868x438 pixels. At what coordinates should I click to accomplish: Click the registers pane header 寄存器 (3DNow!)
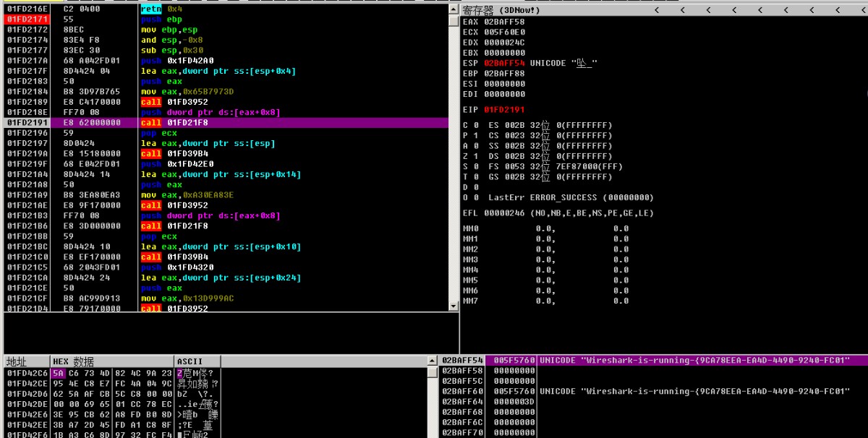(501, 10)
